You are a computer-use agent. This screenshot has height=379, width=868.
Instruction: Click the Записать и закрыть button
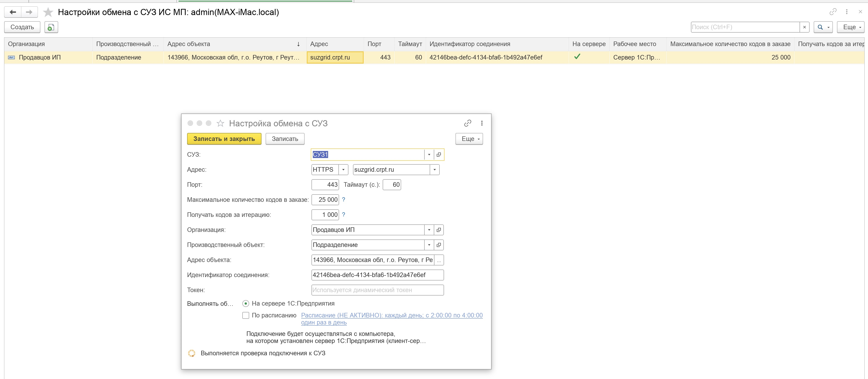pyautogui.click(x=224, y=139)
